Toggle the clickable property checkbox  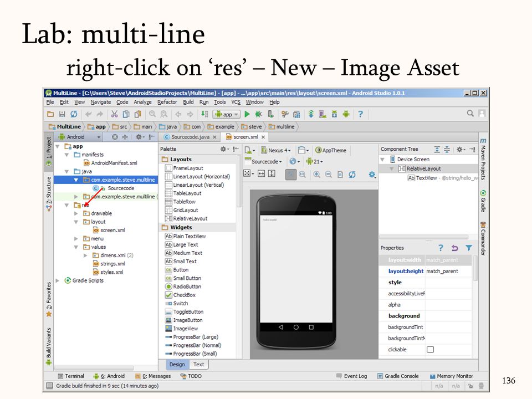click(x=430, y=350)
